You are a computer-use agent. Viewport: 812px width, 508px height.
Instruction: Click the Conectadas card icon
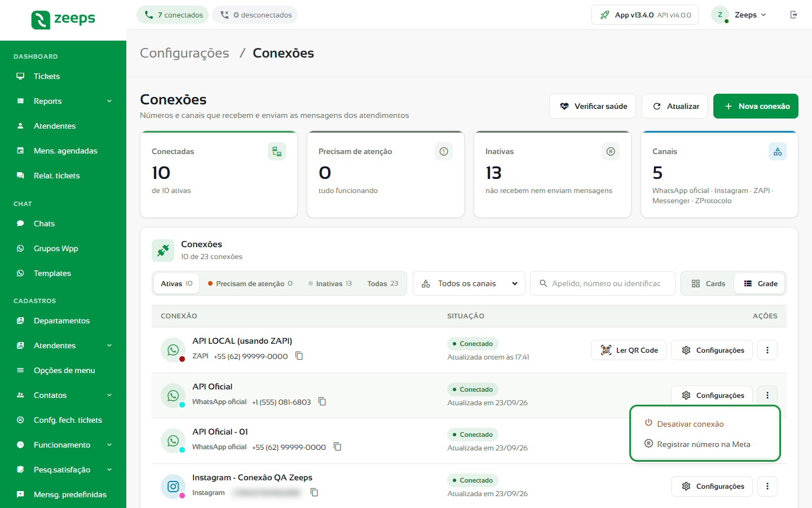click(x=277, y=151)
